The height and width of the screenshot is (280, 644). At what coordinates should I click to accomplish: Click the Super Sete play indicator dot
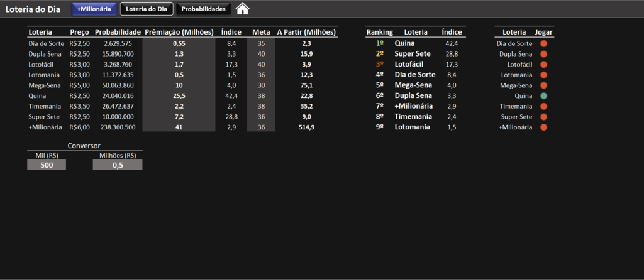544,117
